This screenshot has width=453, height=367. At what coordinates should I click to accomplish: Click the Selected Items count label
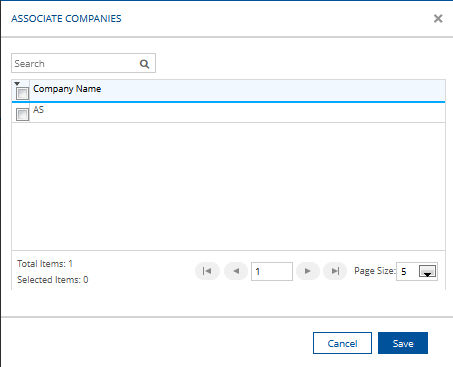53,279
